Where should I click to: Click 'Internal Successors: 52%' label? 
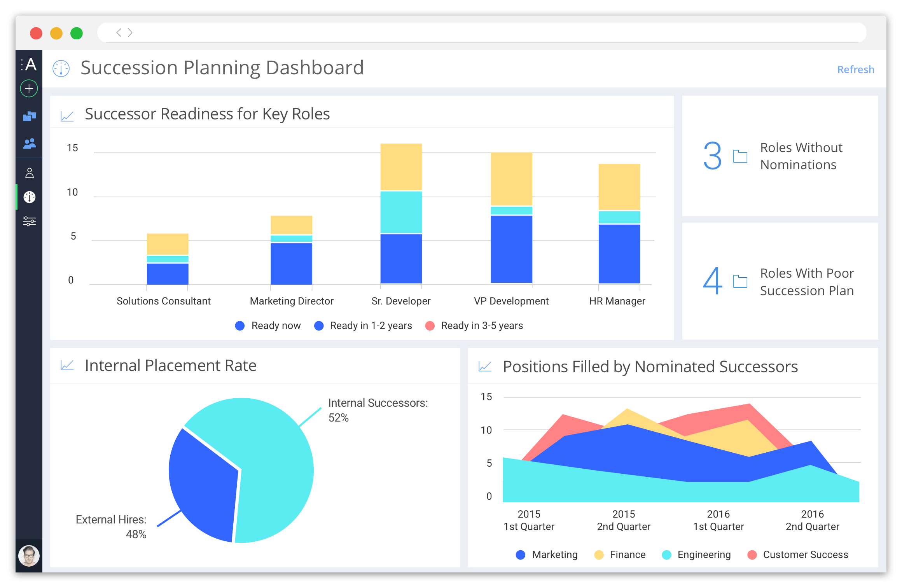(x=378, y=410)
